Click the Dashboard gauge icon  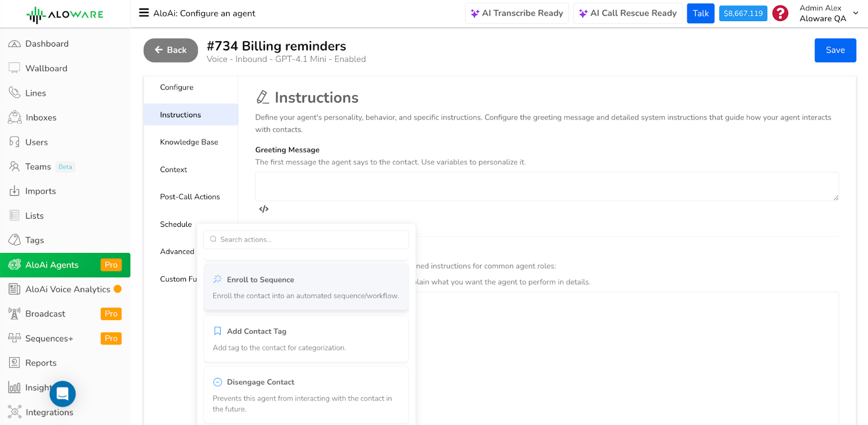pos(15,44)
